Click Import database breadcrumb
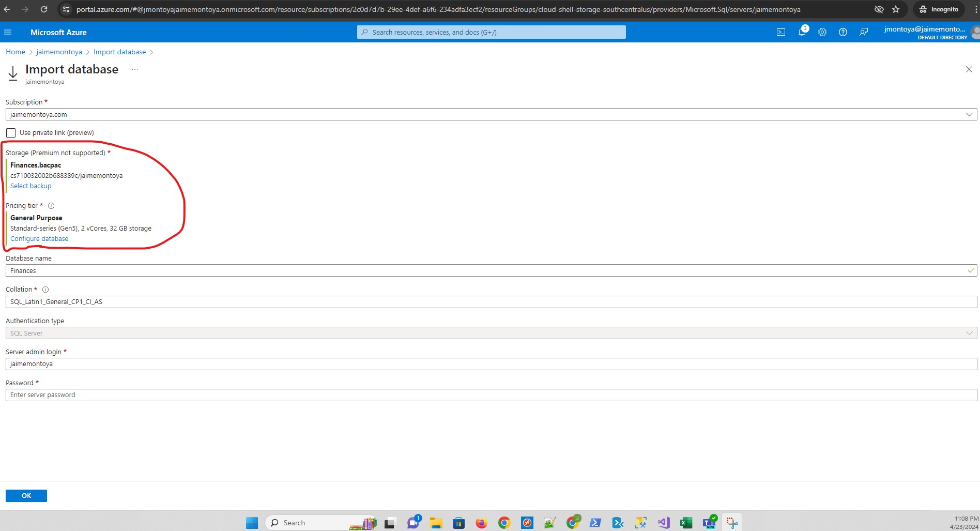 tap(120, 52)
